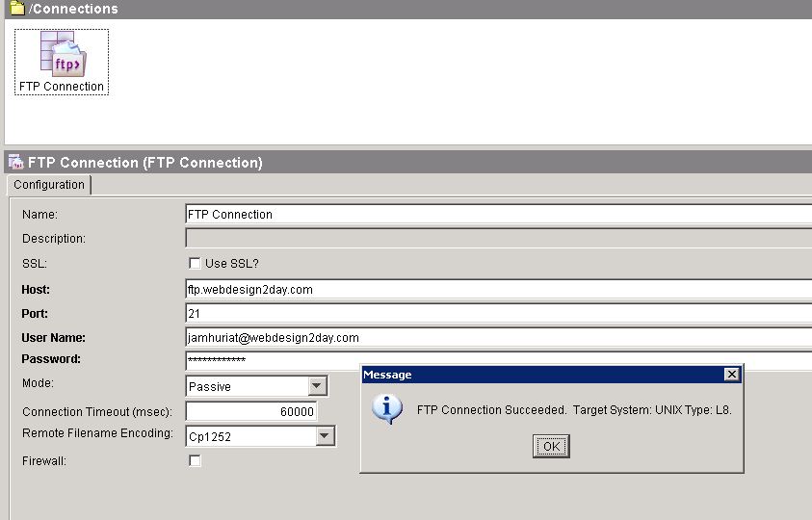Click the 'Name:' label
Image resolution: width=812 pixels, height=520 pixels.
(x=39, y=215)
